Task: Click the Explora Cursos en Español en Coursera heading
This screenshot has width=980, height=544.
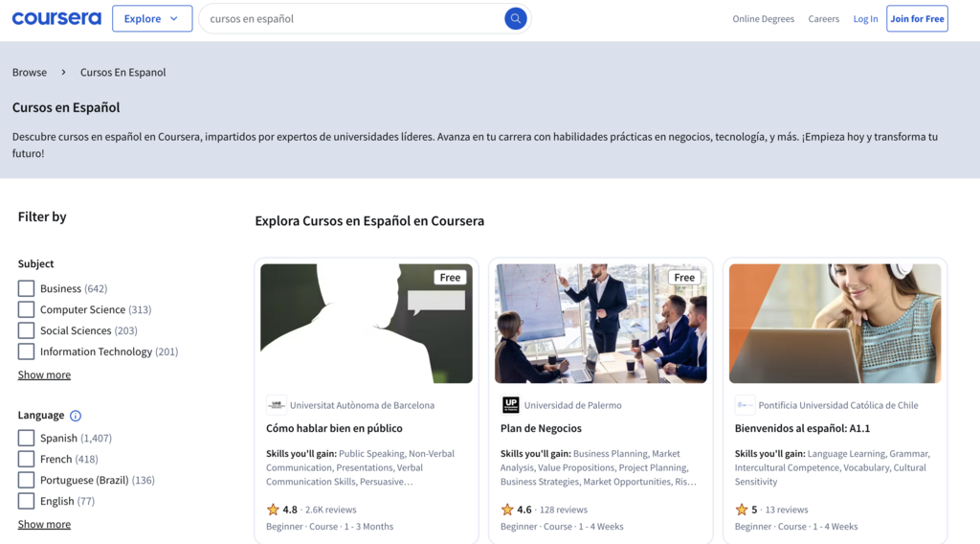Action: click(x=369, y=220)
